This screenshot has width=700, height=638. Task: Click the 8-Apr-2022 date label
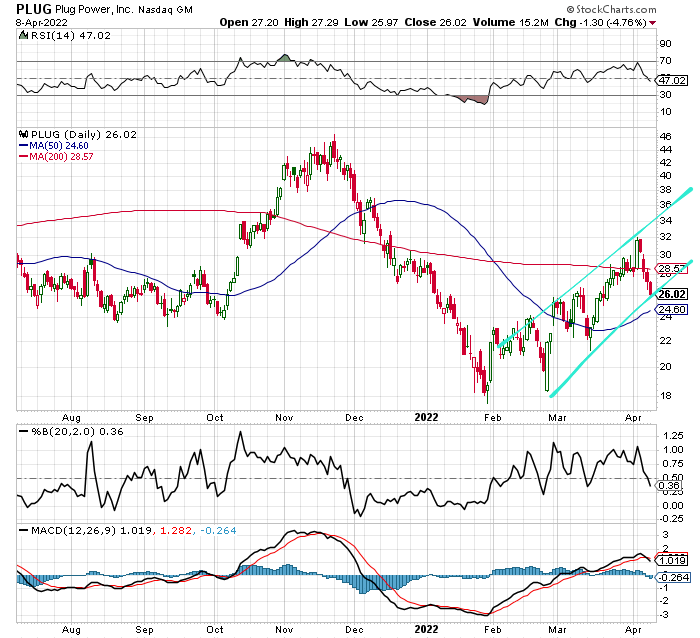[x=42, y=22]
